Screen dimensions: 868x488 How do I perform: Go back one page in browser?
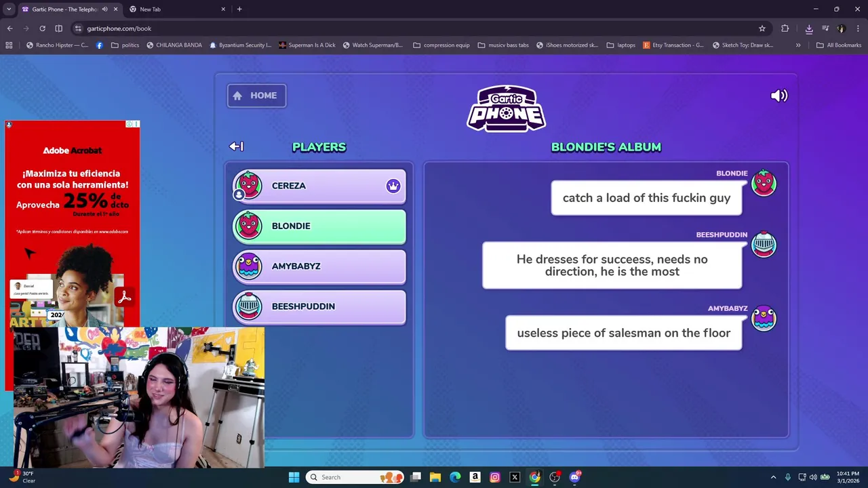pos(9,28)
